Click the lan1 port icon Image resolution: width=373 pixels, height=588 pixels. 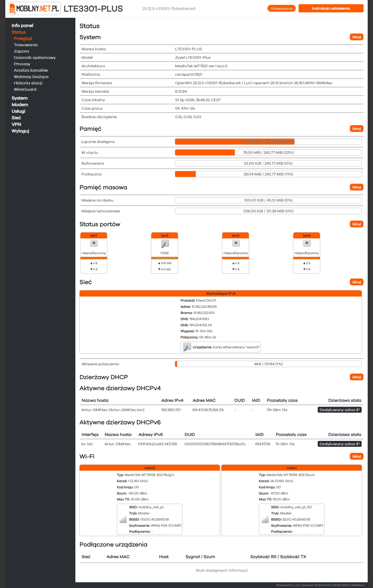tap(94, 243)
